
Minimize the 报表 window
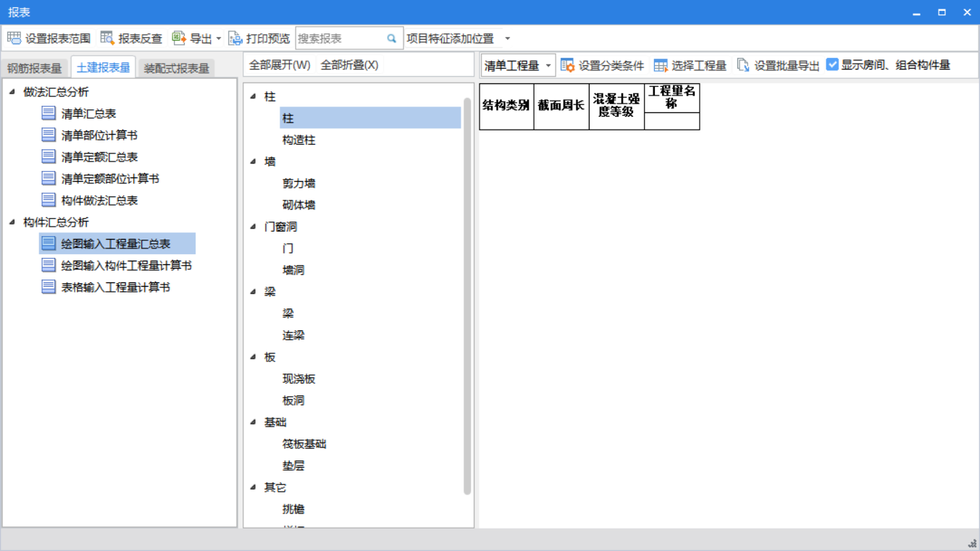917,12
